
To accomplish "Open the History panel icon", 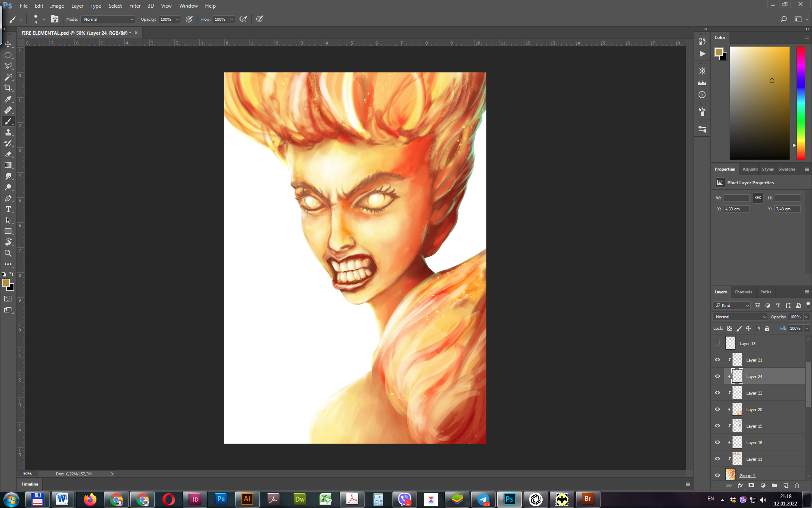I will 702,41.
